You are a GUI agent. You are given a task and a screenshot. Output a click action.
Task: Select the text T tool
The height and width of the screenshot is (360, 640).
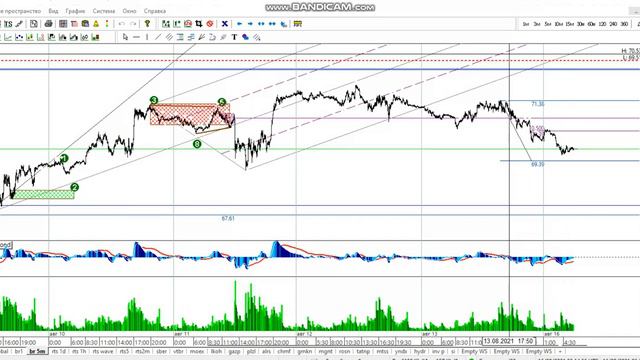[234, 37]
